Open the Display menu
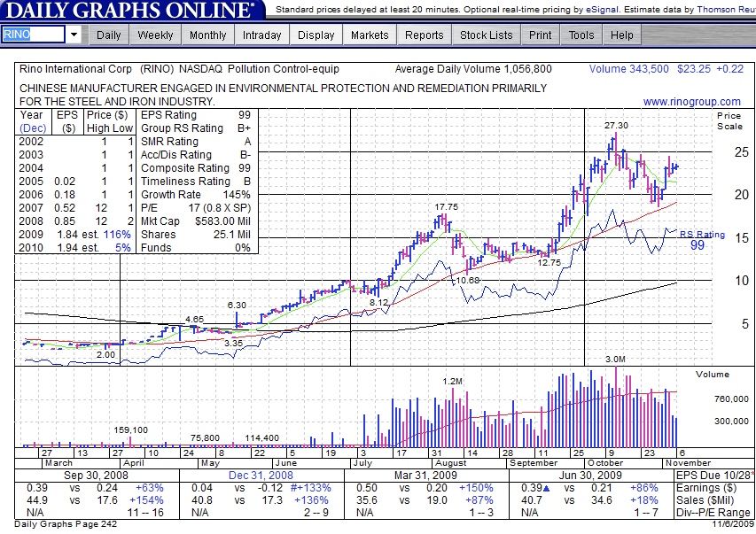 [316, 35]
